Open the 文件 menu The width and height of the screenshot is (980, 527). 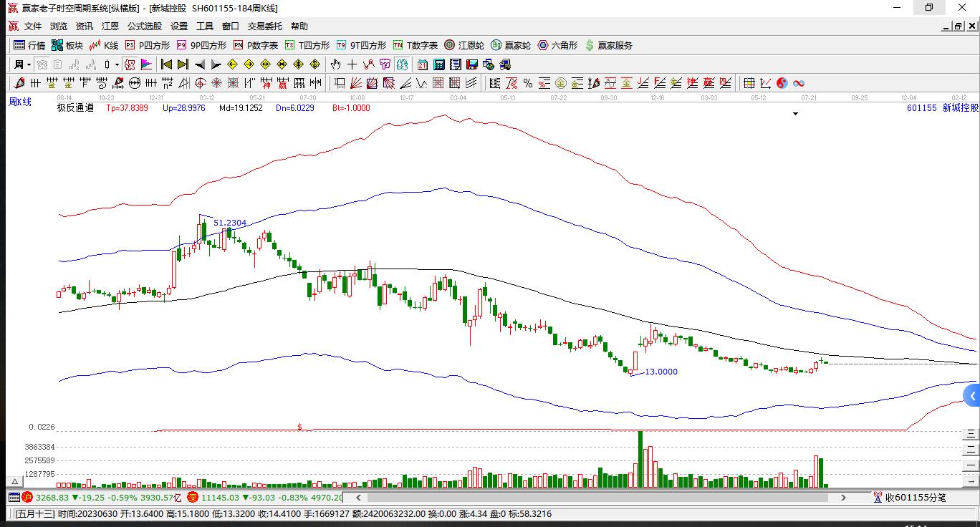tap(33, 26)
